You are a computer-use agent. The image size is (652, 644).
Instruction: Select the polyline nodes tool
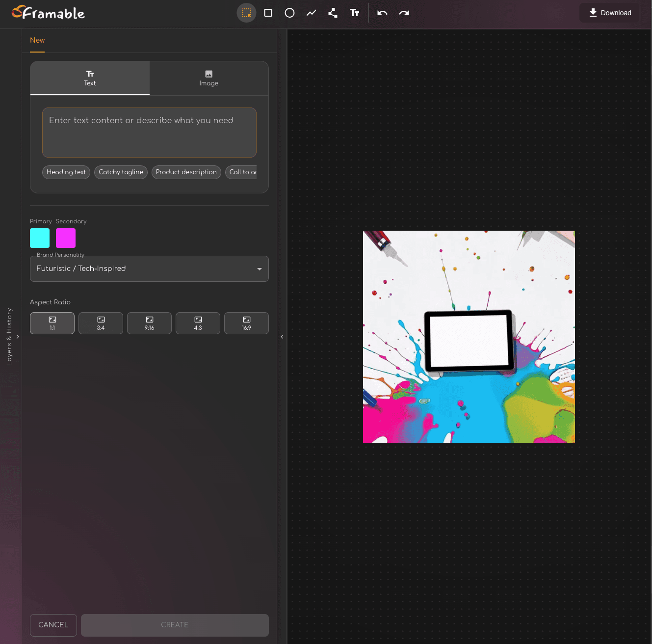pyautogui.click(x=333, y=13)
